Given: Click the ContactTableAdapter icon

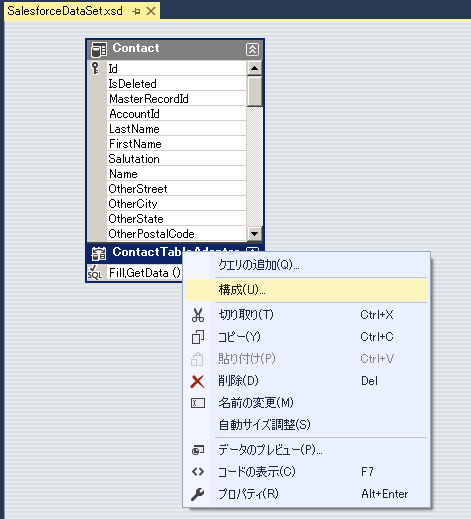Looking at the screenshot, I should point(99,253).
